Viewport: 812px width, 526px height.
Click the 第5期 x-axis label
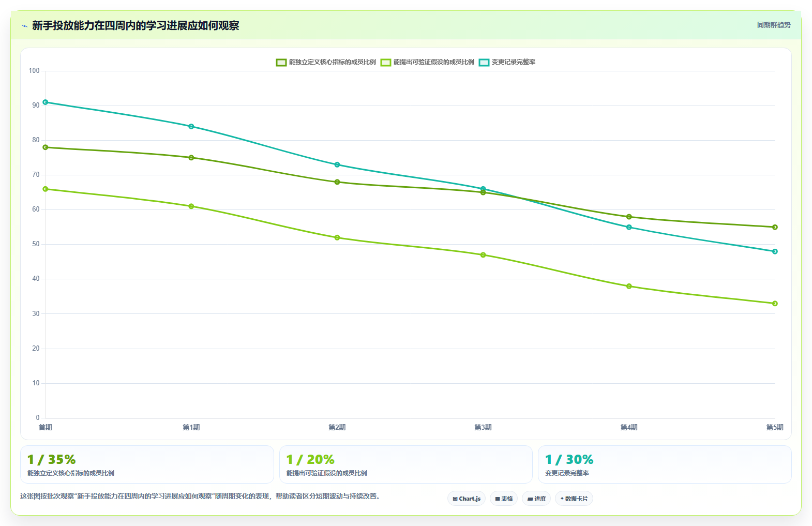tap(775, 427)
